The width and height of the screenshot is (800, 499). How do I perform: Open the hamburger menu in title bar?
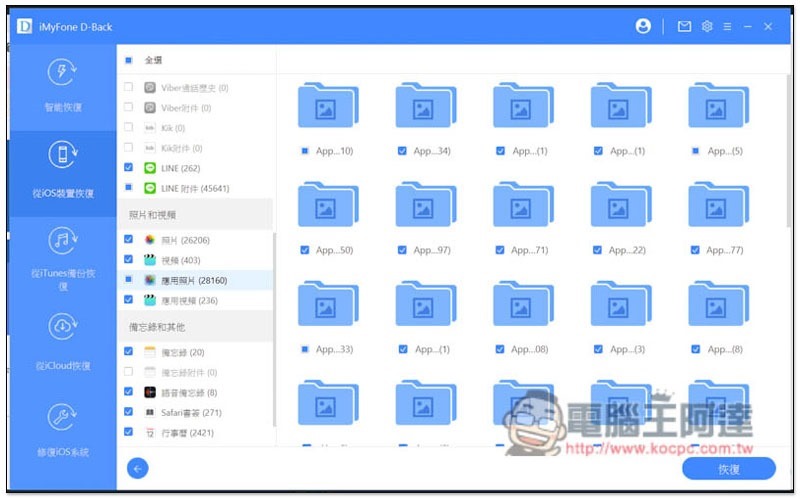coord(727,27)
